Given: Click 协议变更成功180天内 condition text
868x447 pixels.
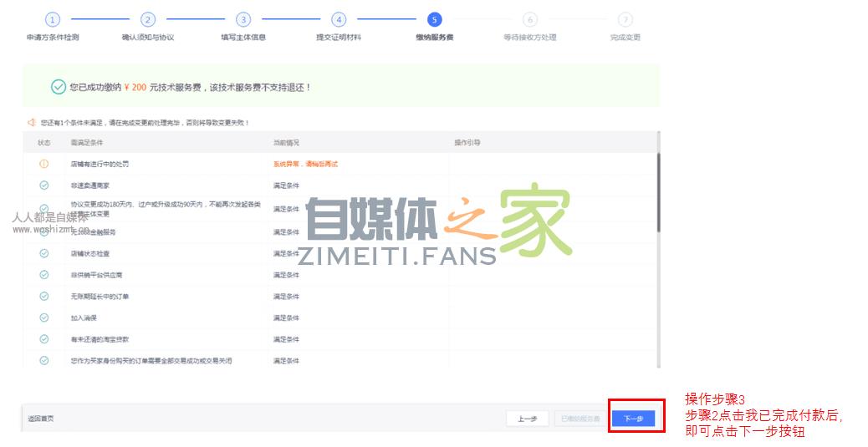Looking at the screenshot, I should [x=166, y=209].
